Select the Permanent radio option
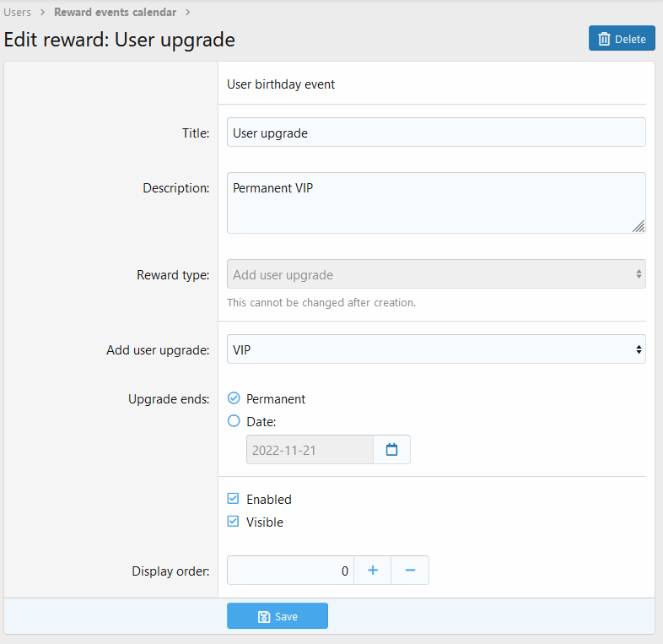Image resolution: width=663 pixels, height=644 pixels. click(234, 398)
